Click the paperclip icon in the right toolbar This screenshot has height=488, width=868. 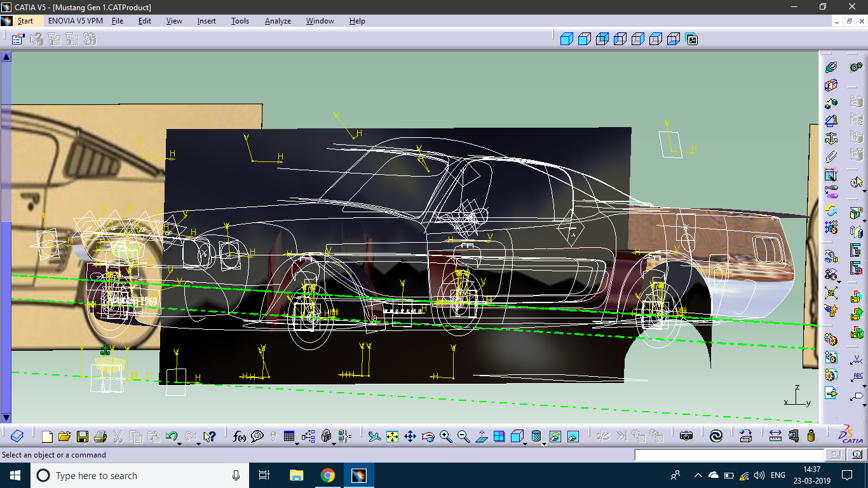831,156
